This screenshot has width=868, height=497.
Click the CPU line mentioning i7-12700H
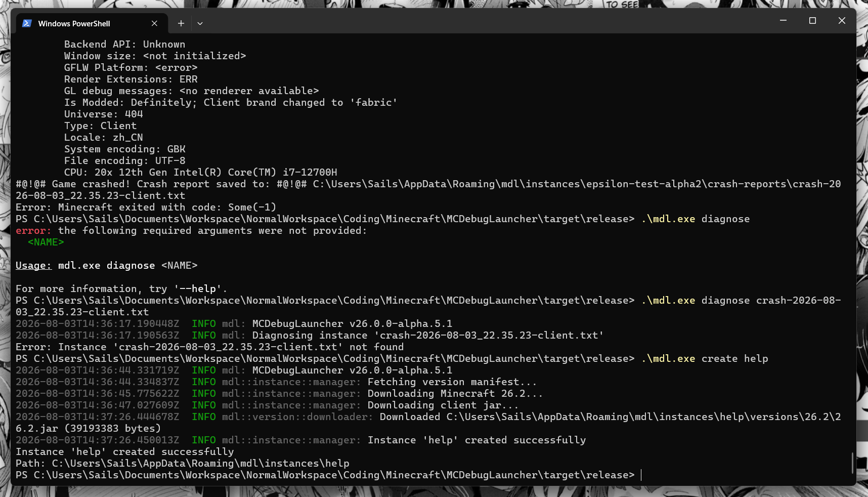[200, 173]
